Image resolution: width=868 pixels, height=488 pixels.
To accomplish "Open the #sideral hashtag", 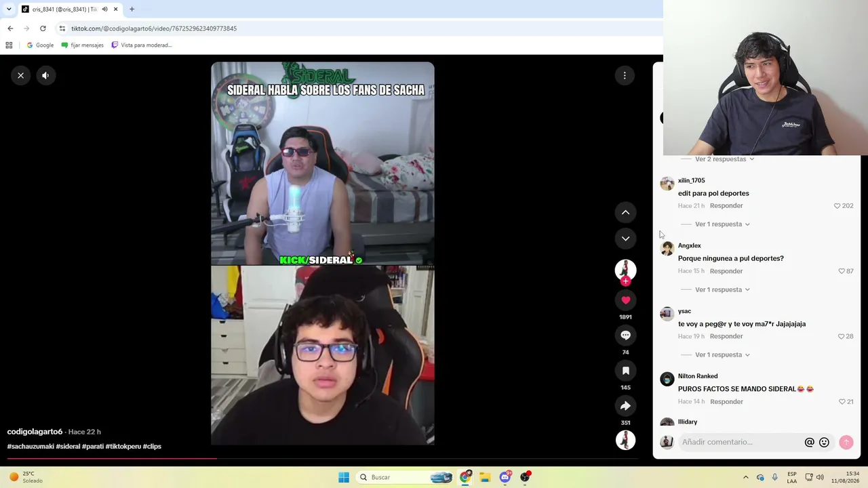I will click(68, 447).
